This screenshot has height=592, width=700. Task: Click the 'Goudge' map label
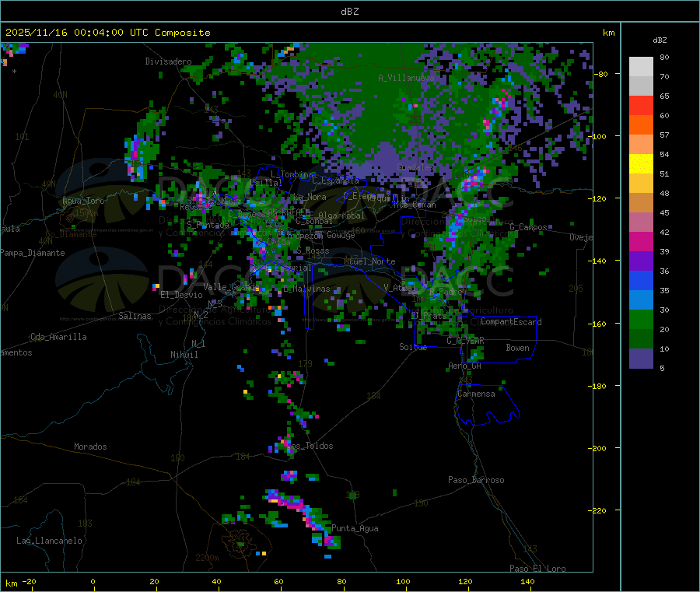click(x=341, y=235)
